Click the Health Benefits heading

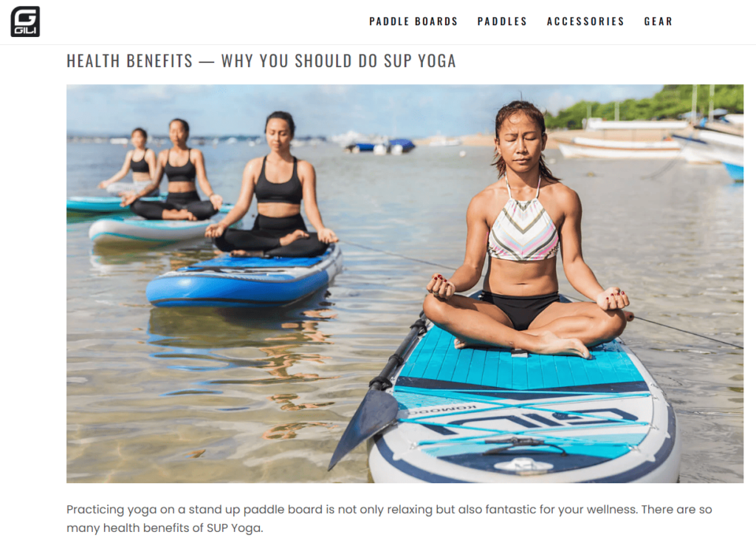[x=261, y=61]
